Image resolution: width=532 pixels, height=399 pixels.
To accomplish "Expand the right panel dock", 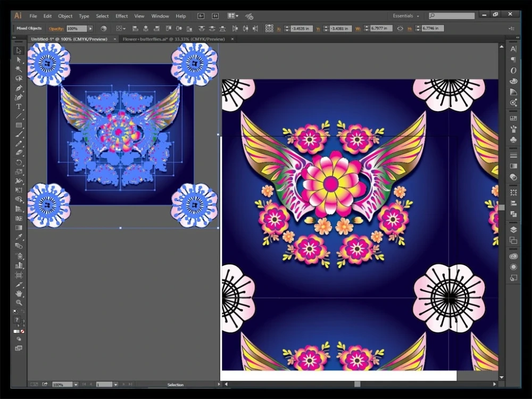I will pos(518,37).
